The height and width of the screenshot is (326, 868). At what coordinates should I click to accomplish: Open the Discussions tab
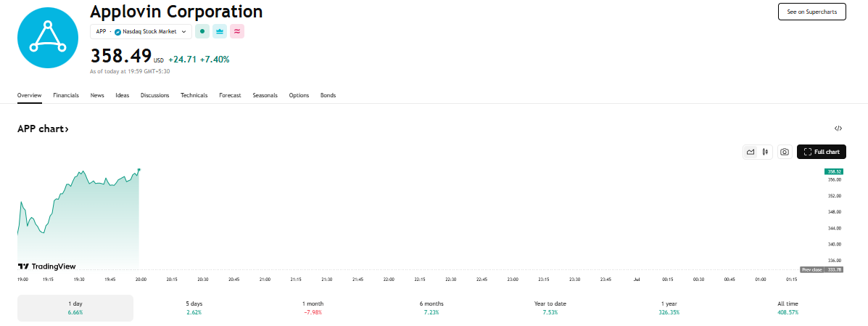[155, 95]
